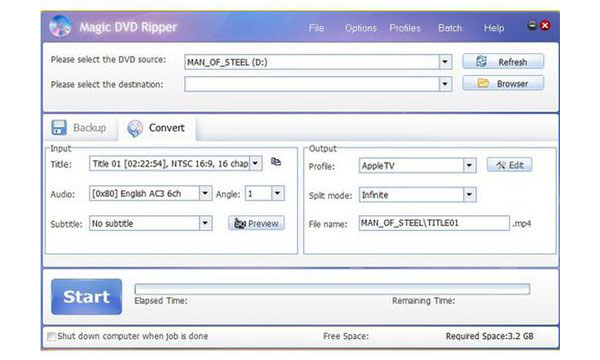Image resolution: width=600 pixels, height=360 pixels.
Task: Click the Preview button
Action: [x=256, y=223]
